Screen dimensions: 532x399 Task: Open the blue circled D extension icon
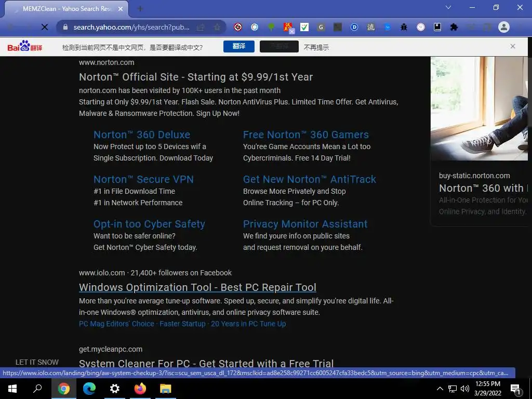pos(354,27)
